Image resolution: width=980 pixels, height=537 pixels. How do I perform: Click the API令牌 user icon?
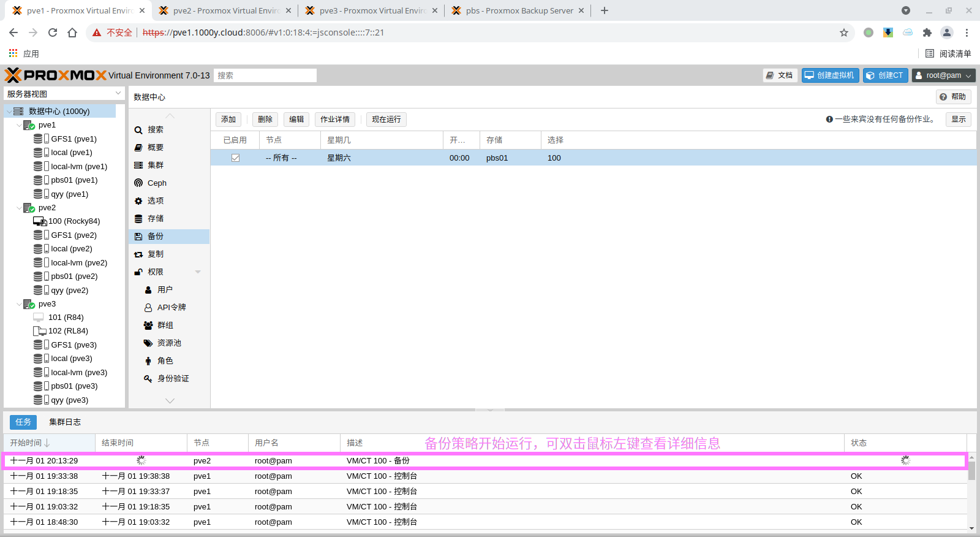click(148, 308)
